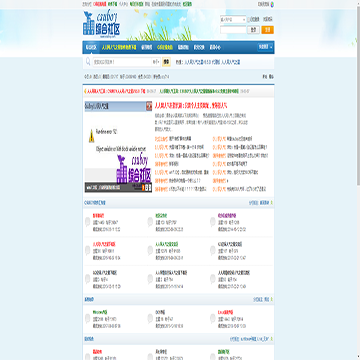Image resolution: width=360 pixels, height=360 pixels.
Task: Open the purple-titled forum link
Action: click(227, 215)
